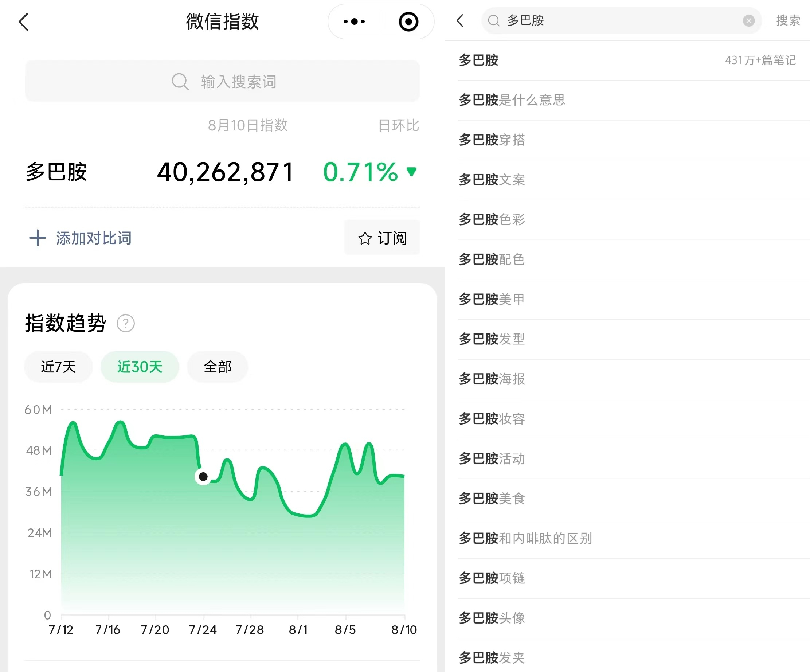Click the black data point marker on chart
This screenshot has height=672, width=810.
203,477
